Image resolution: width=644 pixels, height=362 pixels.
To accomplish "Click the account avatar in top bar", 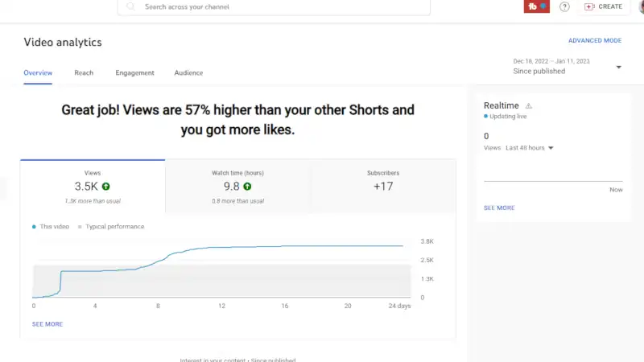I will point(641,6).
